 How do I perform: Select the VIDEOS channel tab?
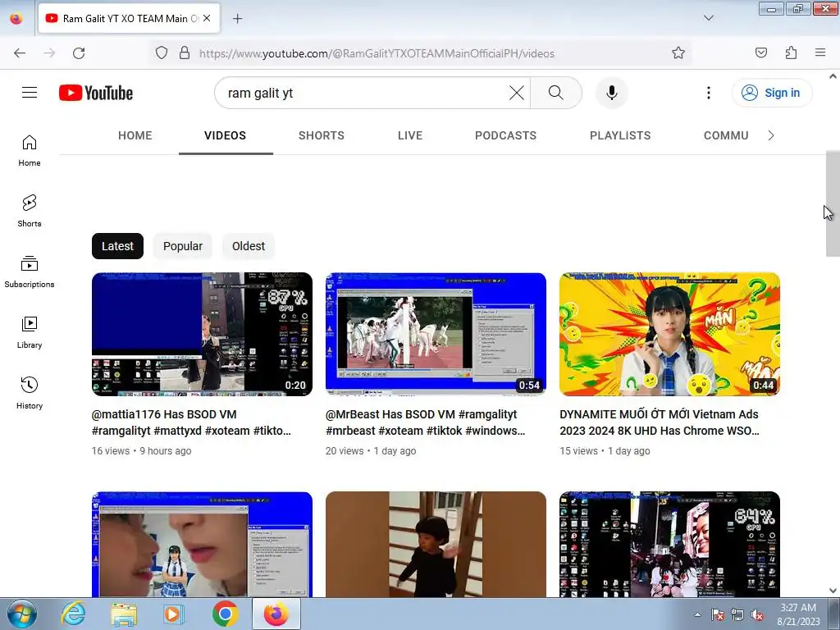tap(225, 135)
